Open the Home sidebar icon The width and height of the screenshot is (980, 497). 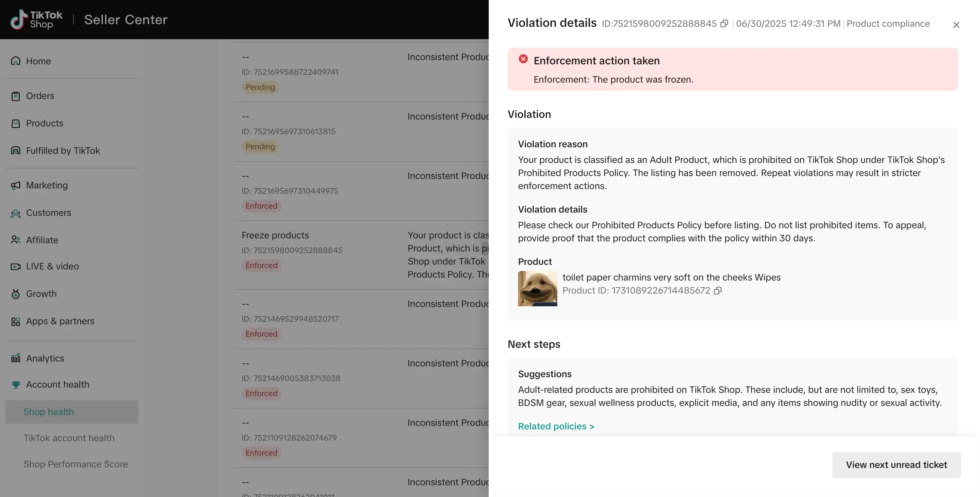click(x=15, y=61)
